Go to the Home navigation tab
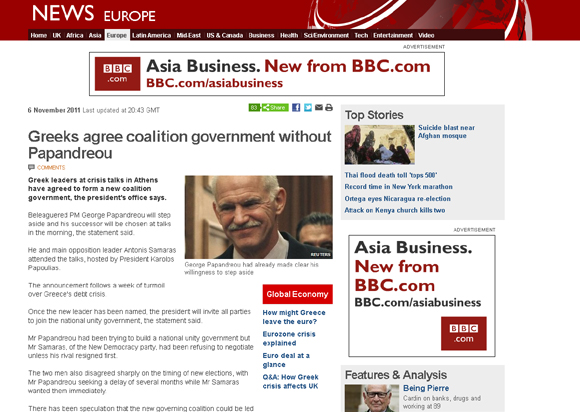Screen dimensions: 580x412 tap(38, 36)
